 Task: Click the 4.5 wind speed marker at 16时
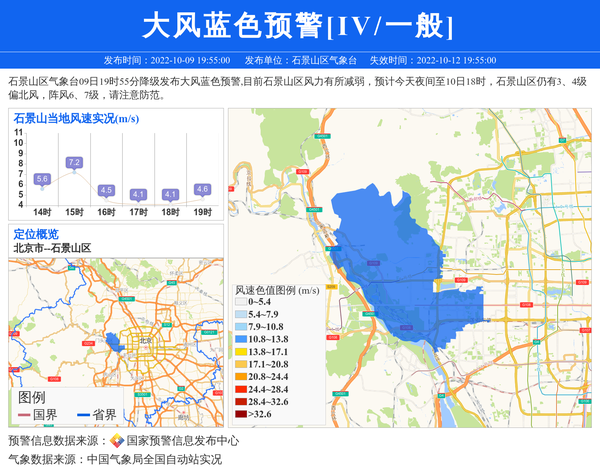106,190
